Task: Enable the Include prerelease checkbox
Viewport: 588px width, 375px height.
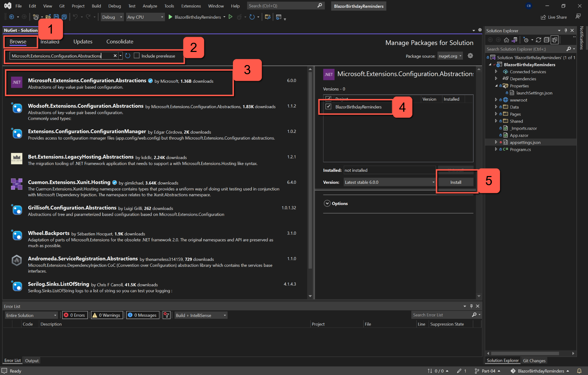Action: [137, 56]
